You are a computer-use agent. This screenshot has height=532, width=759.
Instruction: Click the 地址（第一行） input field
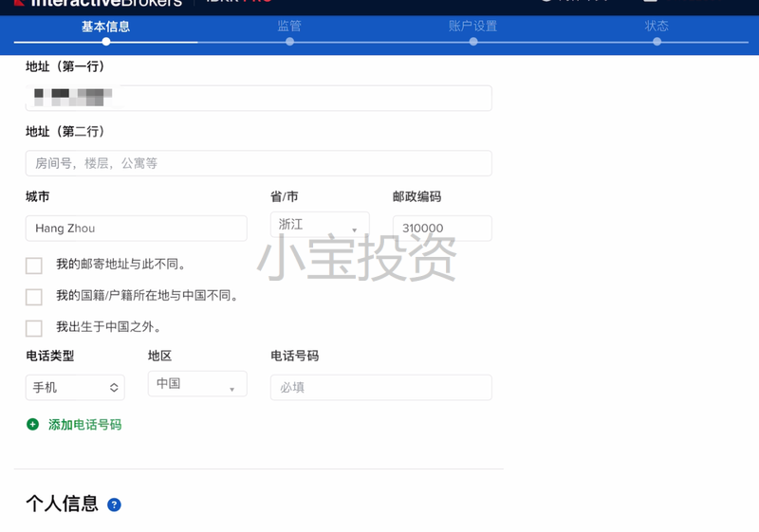[258, 98]
